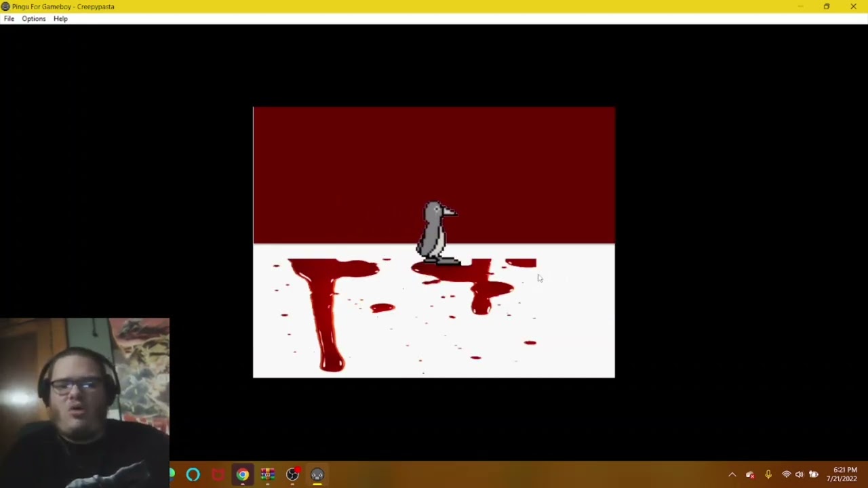This screenshot has height=488, width=868.
Task: Open WinRAR from the taskbar
Action: click(x=268, y=474)
